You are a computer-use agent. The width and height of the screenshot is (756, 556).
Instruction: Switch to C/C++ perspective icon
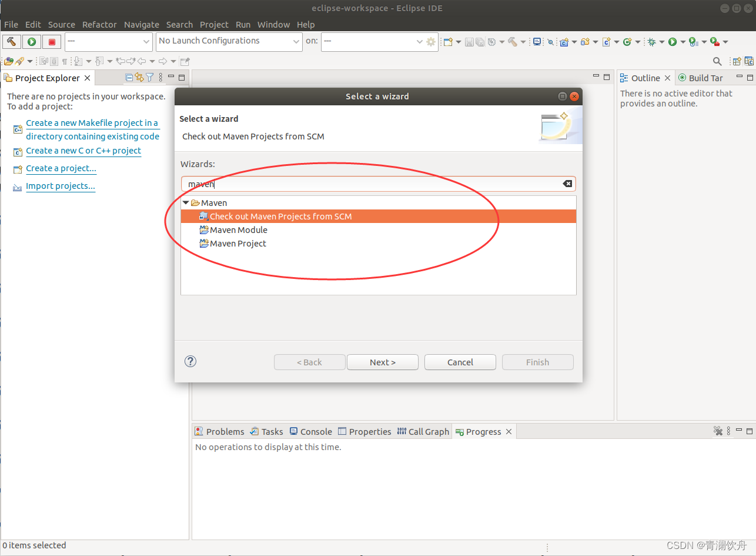[x=749, y=61]
